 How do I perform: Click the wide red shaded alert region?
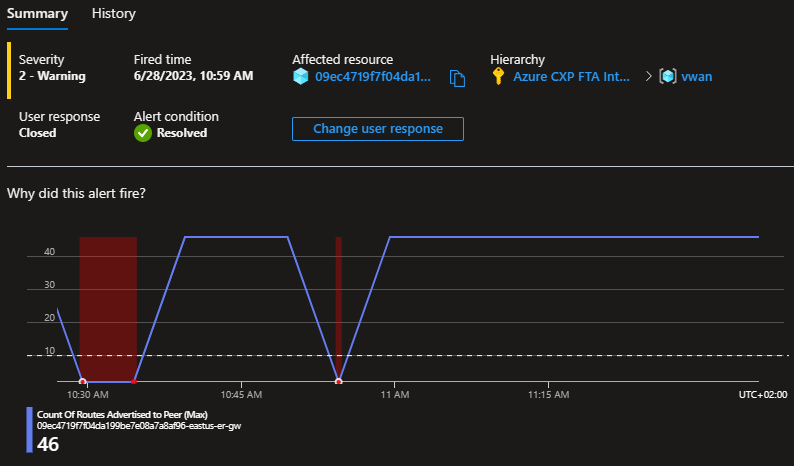point(108,300)
